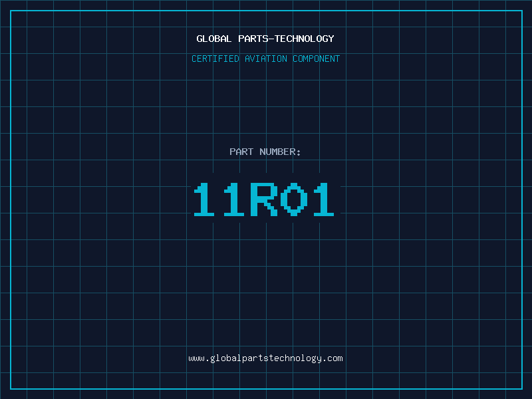
Task: Click the .com ending of the URL
Action: coord(332,358)
